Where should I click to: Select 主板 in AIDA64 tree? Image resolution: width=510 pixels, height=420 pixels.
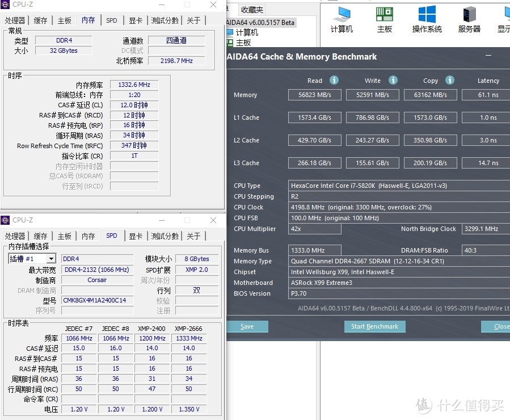[x=243, y=43]
